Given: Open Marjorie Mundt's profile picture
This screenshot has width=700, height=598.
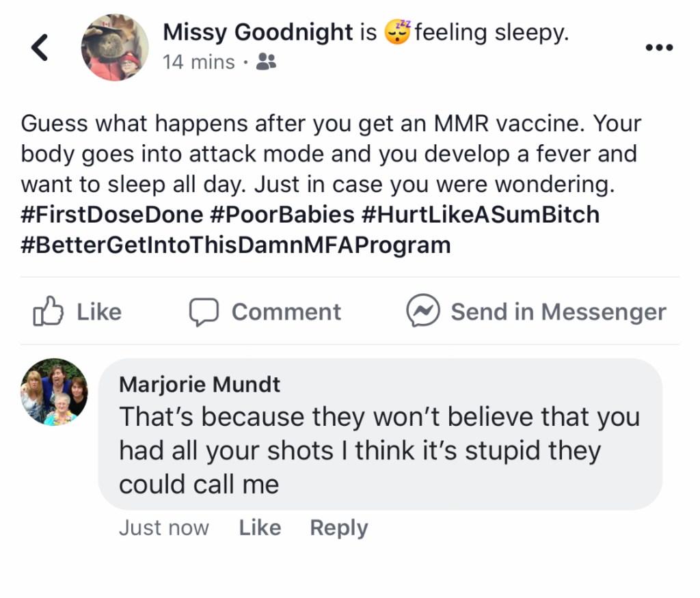Looking at the screenshot, I should tap(54, 392).
